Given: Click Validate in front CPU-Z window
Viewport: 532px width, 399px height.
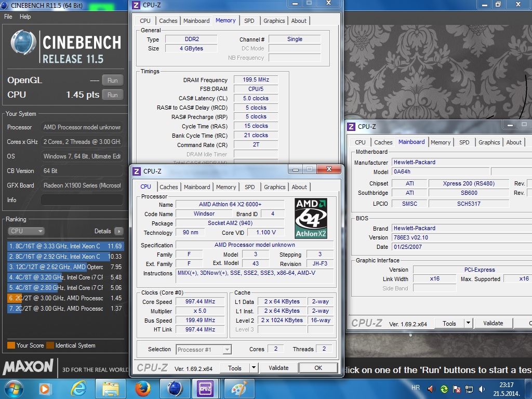Looking at the screenshot, I should point(278,368).
